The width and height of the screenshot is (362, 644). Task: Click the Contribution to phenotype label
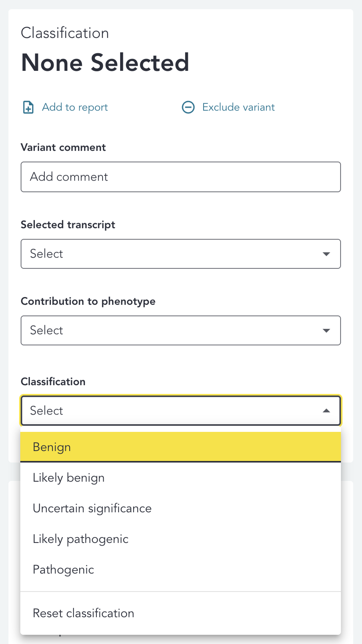pyautogui.click(x=88, y=301)
